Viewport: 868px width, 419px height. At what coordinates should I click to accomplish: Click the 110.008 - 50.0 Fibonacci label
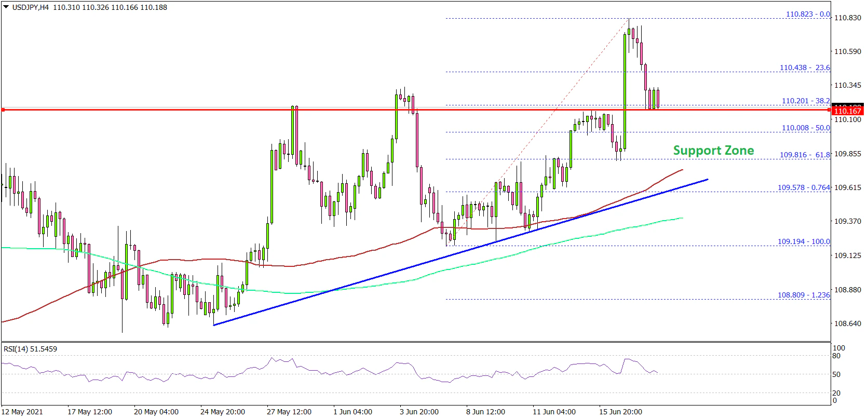coord(805,128)
